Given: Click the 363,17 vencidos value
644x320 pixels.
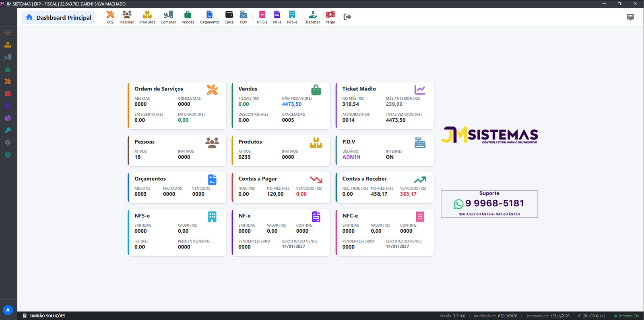Looking at the screenshot, I should tap(408, 194).
